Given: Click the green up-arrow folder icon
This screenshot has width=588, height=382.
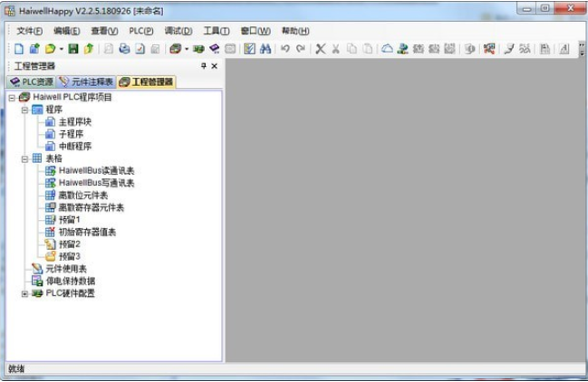Looking at the screenshot, I should pyautogui.click(x=89, y=49).
